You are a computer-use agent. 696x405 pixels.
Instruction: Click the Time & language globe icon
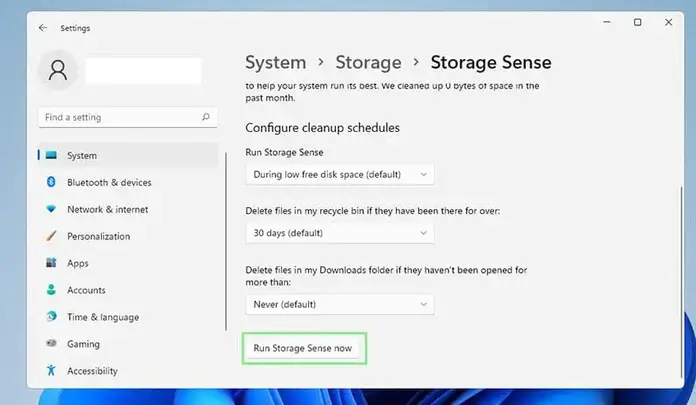51,316
